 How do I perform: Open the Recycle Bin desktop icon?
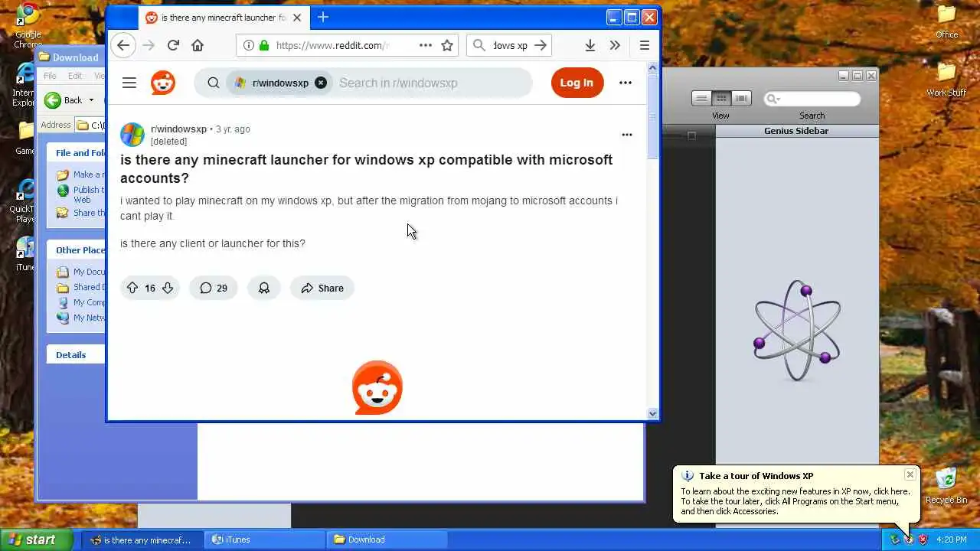coord(946,486)
